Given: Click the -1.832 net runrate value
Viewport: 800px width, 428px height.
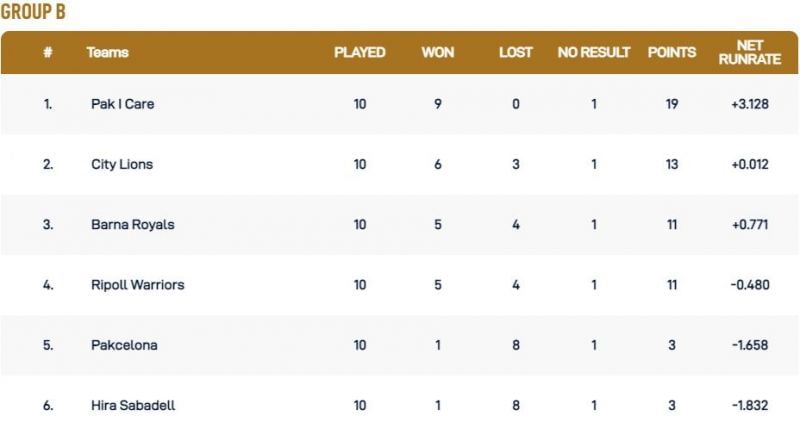Looking at the screenshot, I should pyautogui.click(x=749, y=405).
